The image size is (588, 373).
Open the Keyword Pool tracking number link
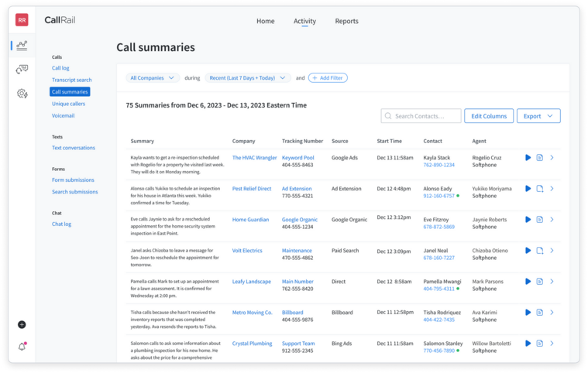click(x=298, y=158)
